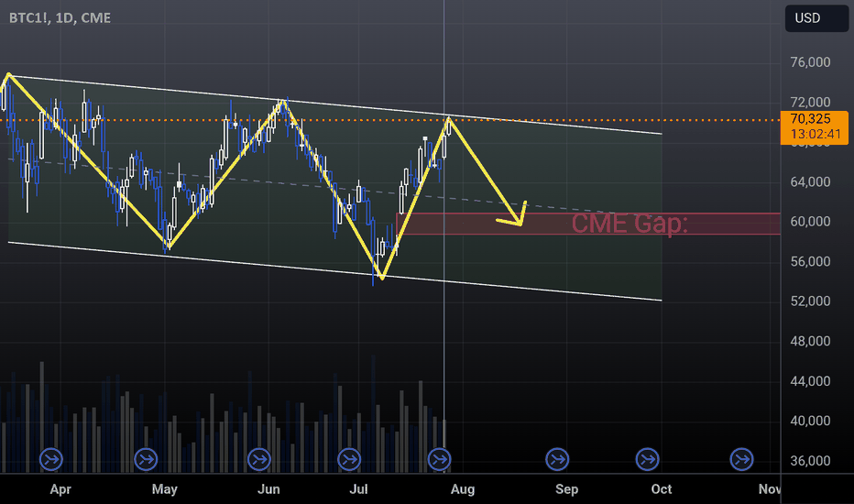Click the Sep label on time axis
Viewport: 854px width, 504px height.
pos(566,489)
